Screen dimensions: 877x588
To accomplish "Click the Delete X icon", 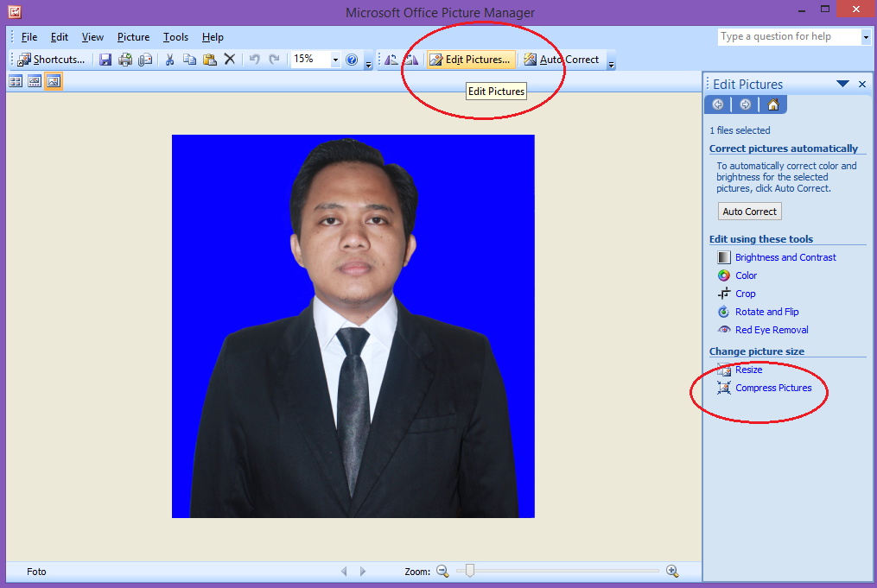I will point(229,60).
